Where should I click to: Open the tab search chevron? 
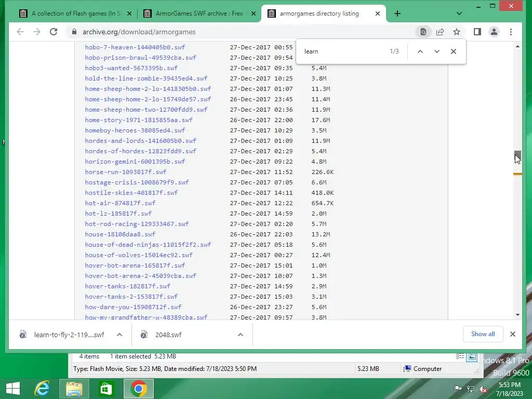pyautogui.click(x=459, y=14)
